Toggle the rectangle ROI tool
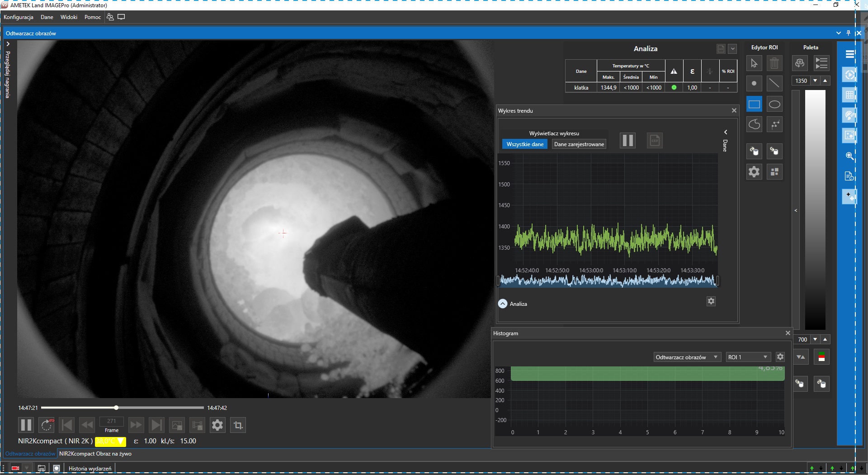This screenshot has height=475, width=868. [754, 104]
